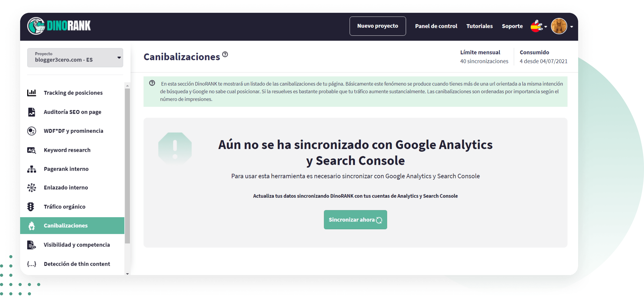This screenshot has width=644, height=299.
Task: Click the sidebar scroll down arrow
Action: (127, 274)
